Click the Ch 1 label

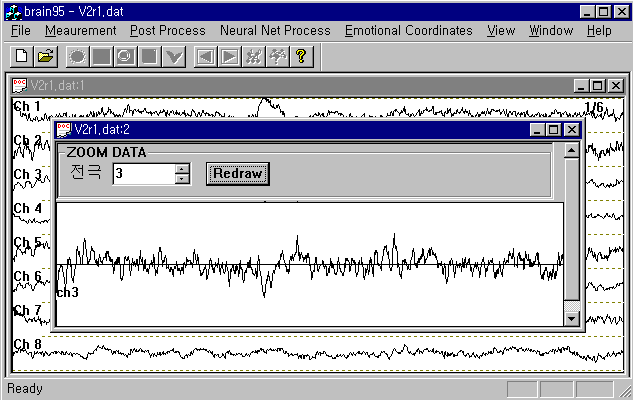(27, 107)
